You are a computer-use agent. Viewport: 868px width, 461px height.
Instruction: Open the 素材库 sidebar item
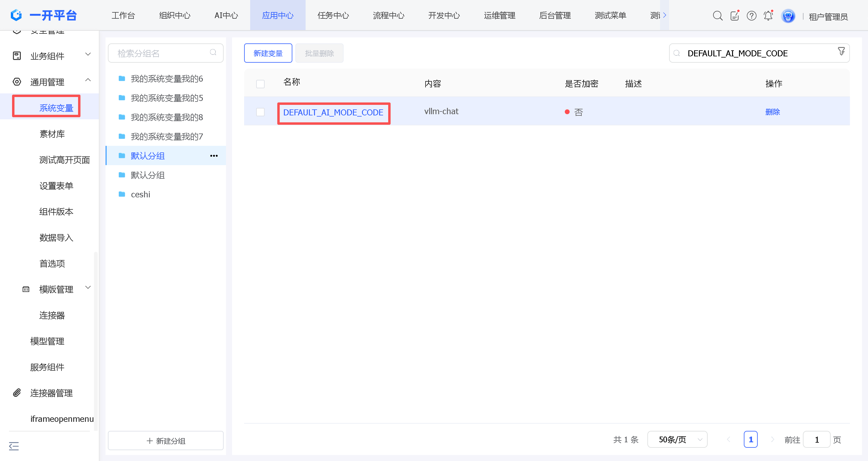click(x=52, y=134)
